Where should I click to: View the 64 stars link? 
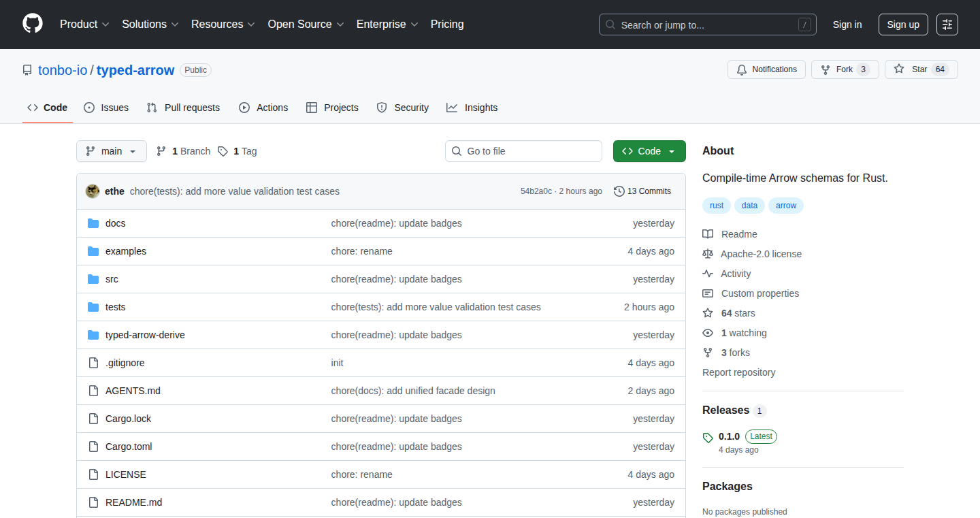click(738, 313)
